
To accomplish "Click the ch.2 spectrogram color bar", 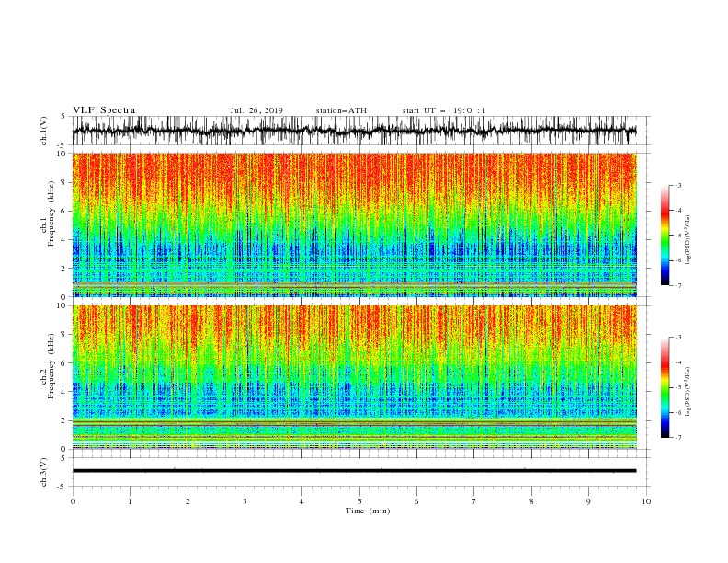I will (x=665, y=387).
